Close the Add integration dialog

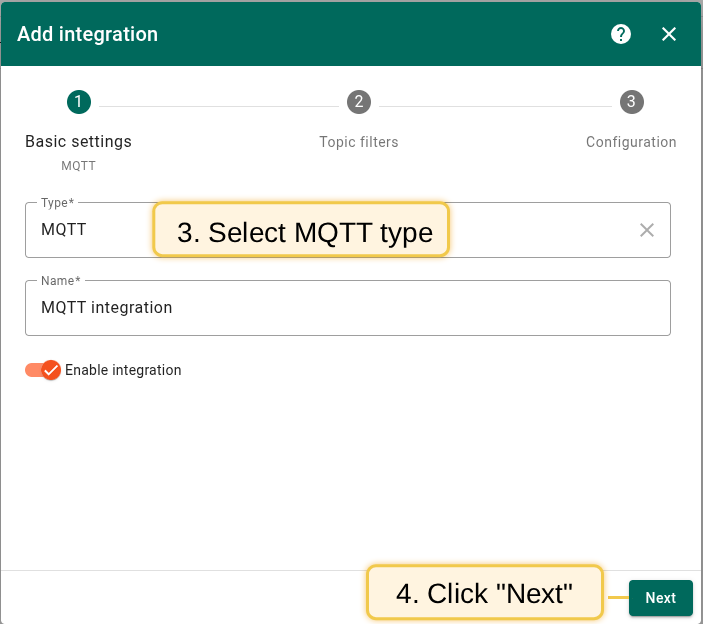click(x=669, y=34)
